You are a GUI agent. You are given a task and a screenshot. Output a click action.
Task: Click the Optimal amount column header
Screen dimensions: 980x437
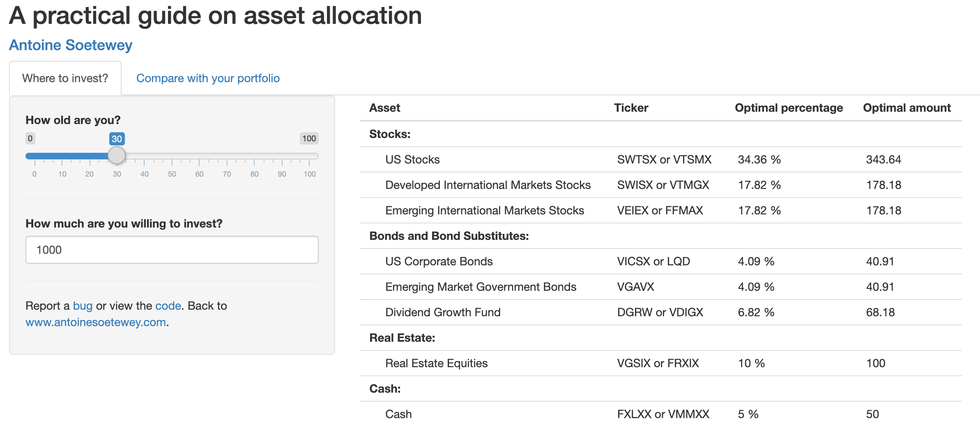907,108
